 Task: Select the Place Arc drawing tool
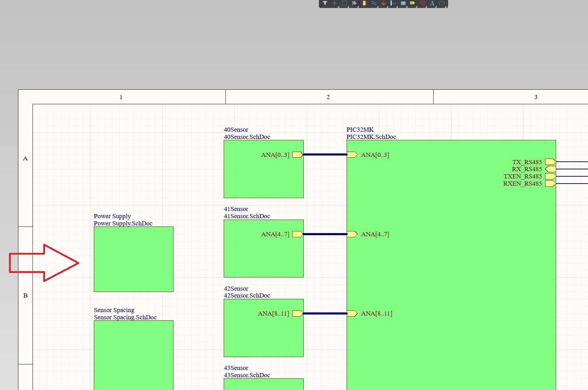pyautogui.click(x=442, y=3)
